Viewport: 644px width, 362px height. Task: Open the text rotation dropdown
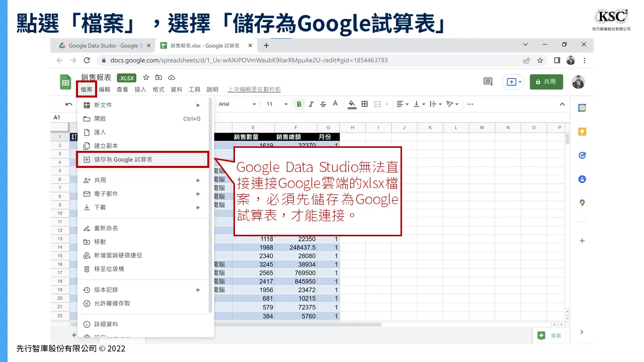(x=452, y=104)
